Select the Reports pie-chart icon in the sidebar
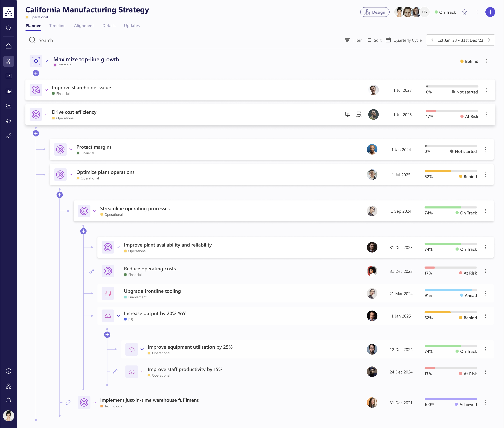The height and width of the screenshot is (428, 504). click(9, 106)
